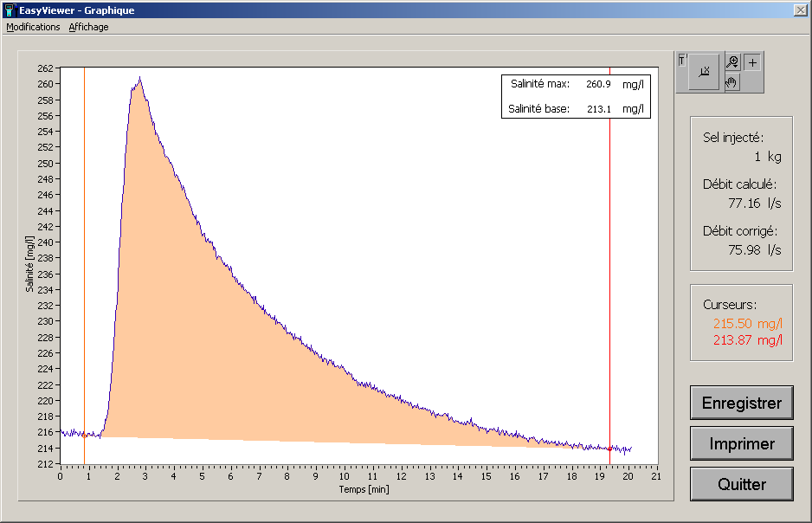The height and width of the screenshot is (523, 812).
Task: Toggle the hand pan mode off
Action: (x=731, y=82)
